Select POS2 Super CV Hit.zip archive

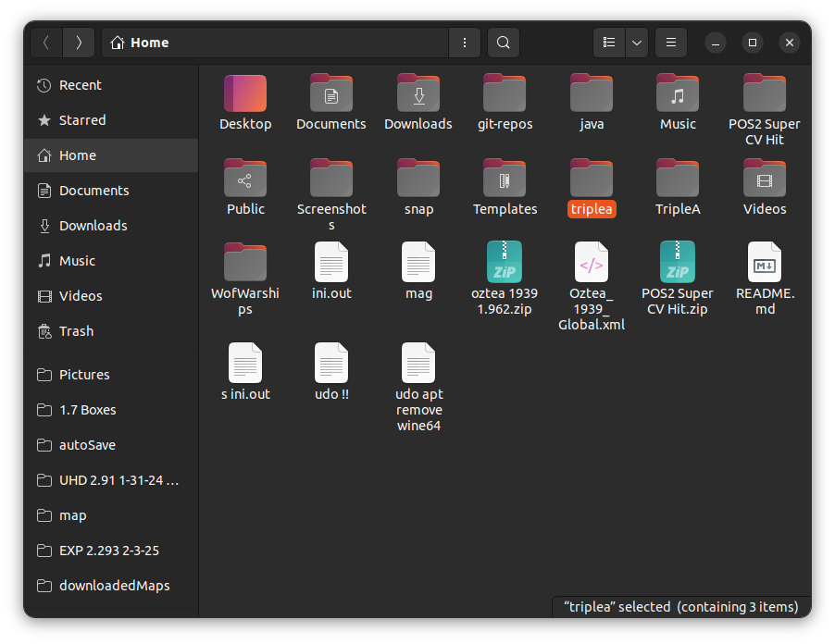pos(678,262)
